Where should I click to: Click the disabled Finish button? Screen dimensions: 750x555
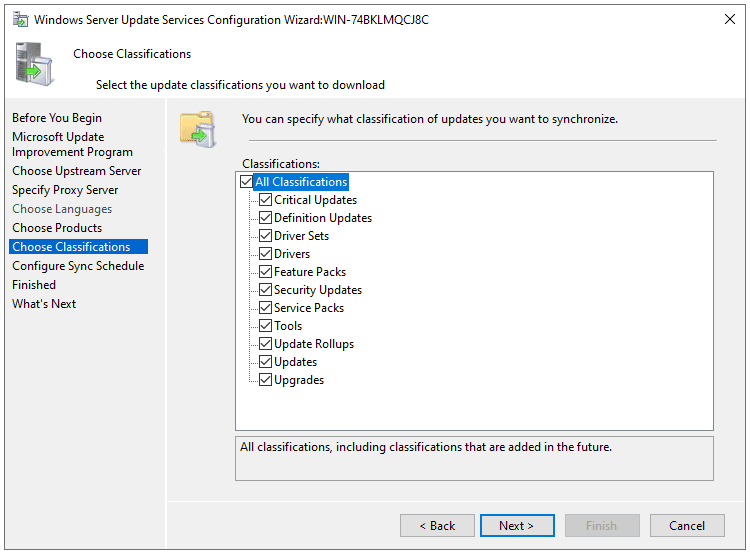coord(602,526)
